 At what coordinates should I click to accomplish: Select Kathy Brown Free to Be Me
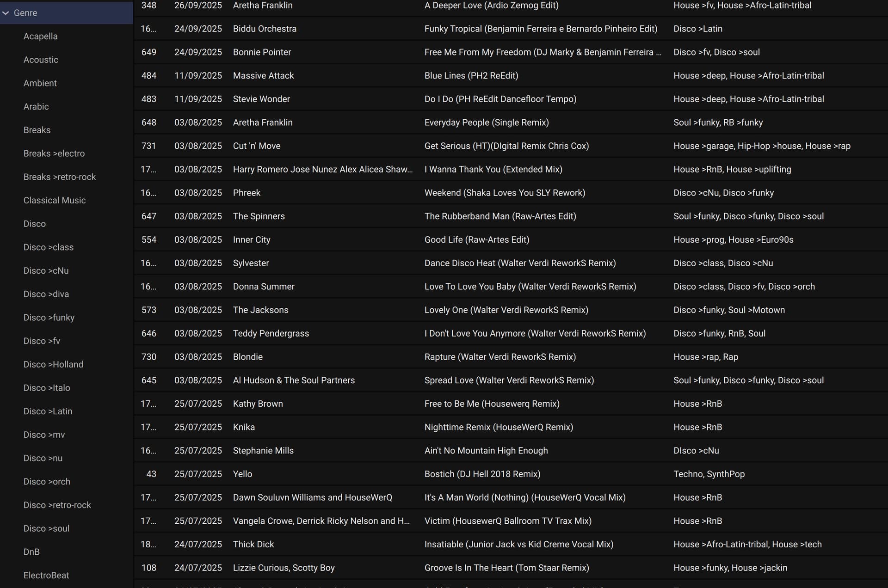(492, 404)
